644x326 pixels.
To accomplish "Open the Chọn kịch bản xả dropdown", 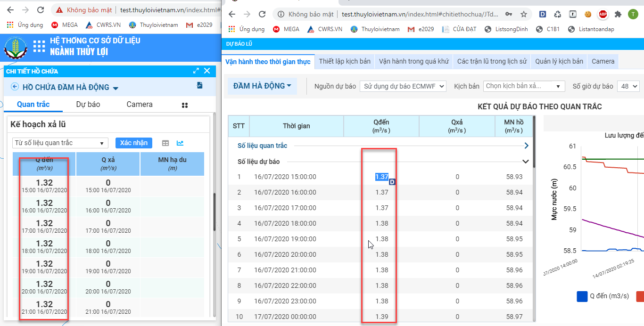I will coord(524,86).
